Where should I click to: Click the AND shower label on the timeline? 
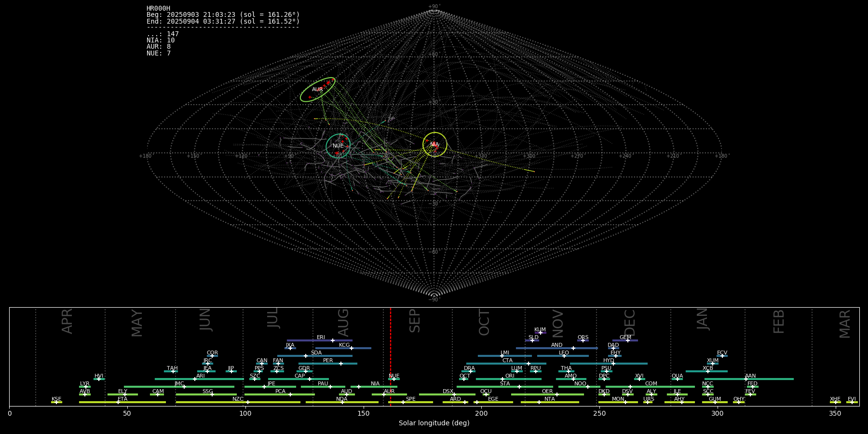tap(556, 345)
